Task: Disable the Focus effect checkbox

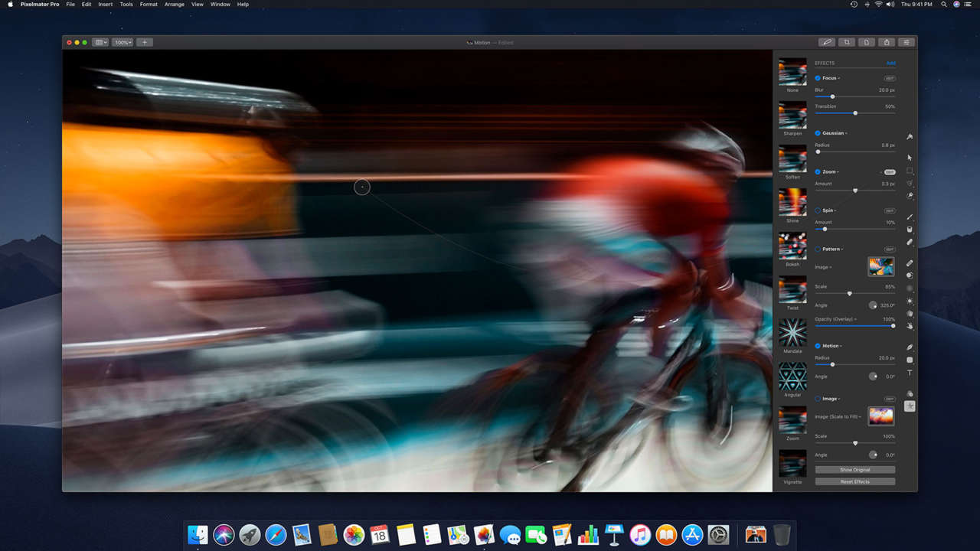Action: (818, 78)
